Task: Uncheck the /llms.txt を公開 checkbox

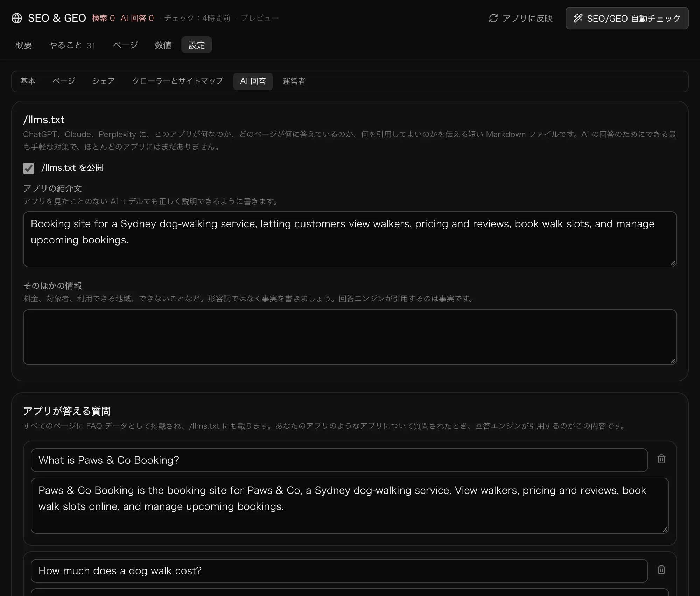Action: (29, 168)
